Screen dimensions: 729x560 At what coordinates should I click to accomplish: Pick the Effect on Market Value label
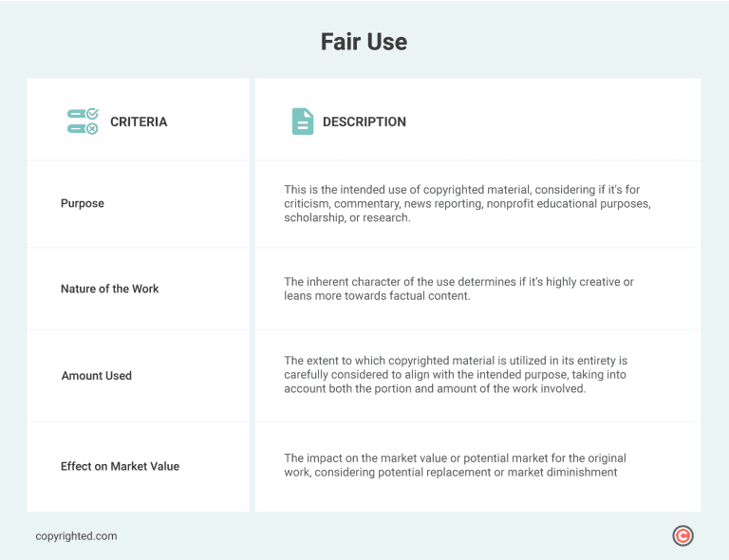[x=120, y=466]
